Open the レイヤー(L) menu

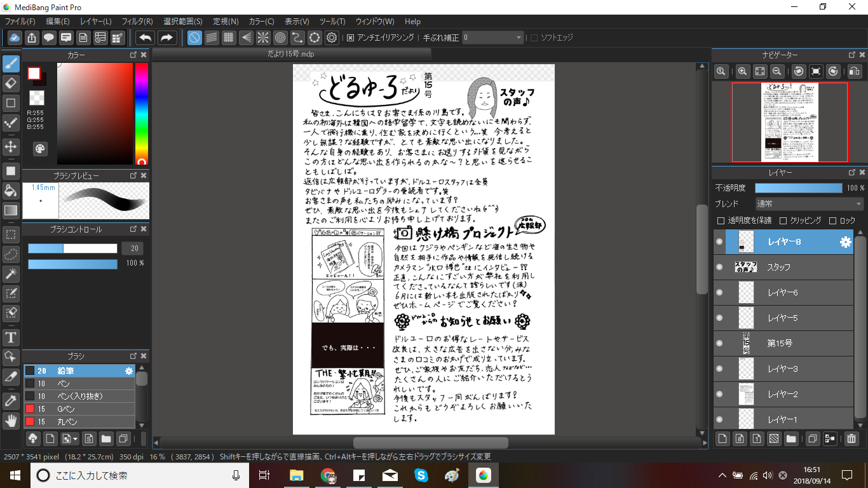(96, 22)
